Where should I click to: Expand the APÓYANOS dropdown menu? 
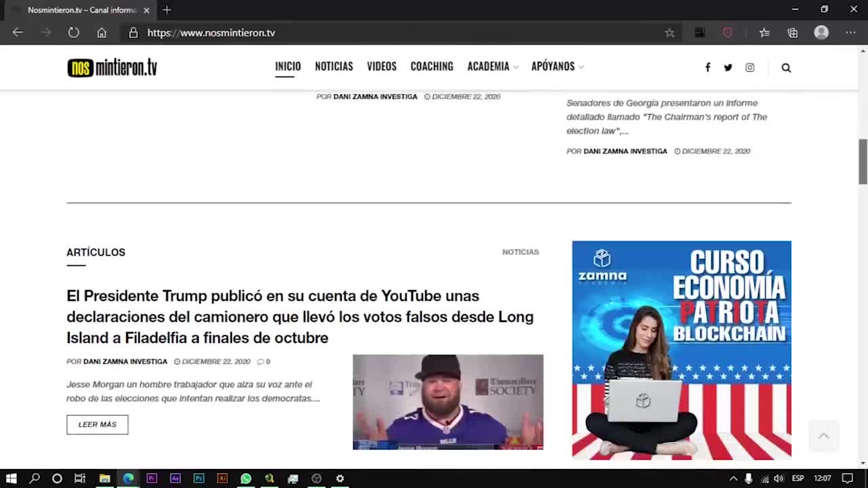pyautogui.click(x=557, y=66)
